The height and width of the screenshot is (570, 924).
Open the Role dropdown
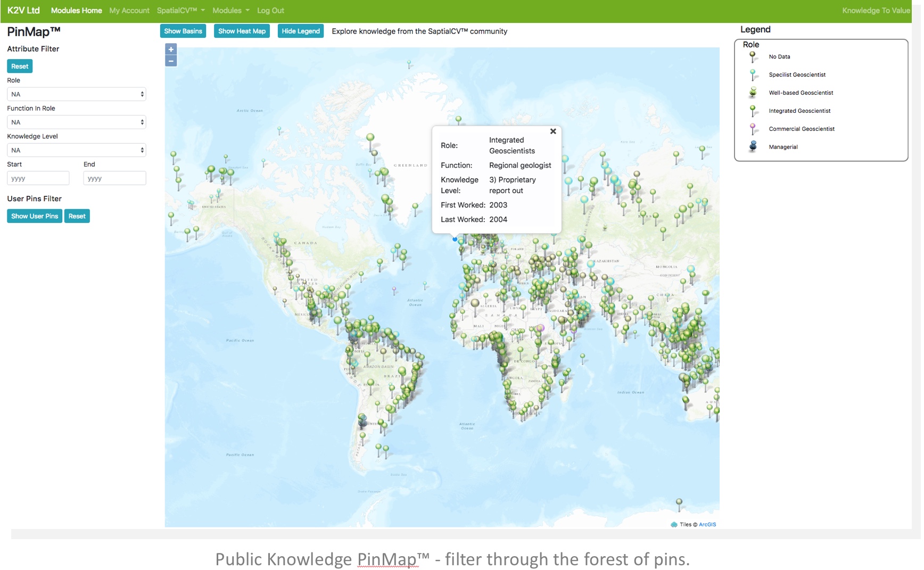click(x=76, y=94)
